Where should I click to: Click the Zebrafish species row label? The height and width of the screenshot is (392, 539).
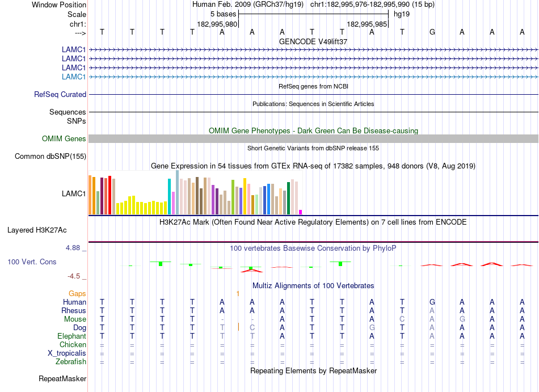[x=71, y=362]
